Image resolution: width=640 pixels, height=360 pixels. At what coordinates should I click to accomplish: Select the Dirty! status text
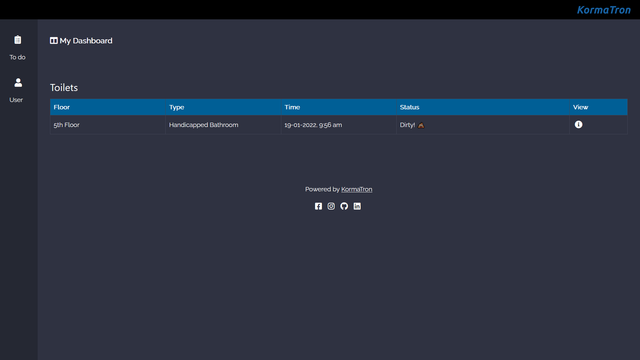[x=407, y=125]
